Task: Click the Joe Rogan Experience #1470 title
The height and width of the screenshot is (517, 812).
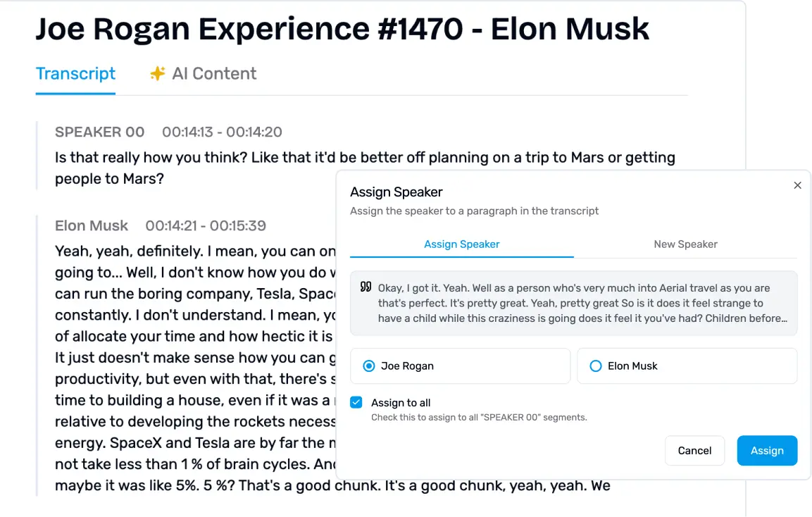Action: [342, 29]
